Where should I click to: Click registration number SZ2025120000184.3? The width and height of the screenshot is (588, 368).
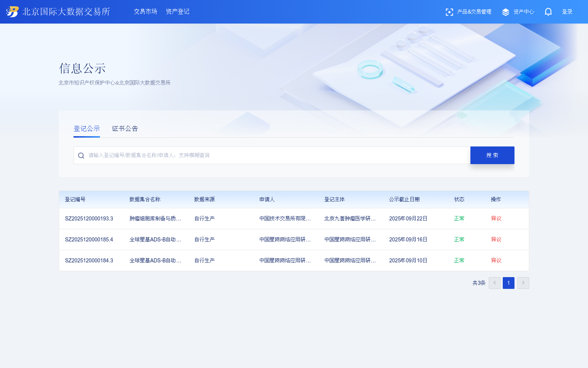click(89, 261)
